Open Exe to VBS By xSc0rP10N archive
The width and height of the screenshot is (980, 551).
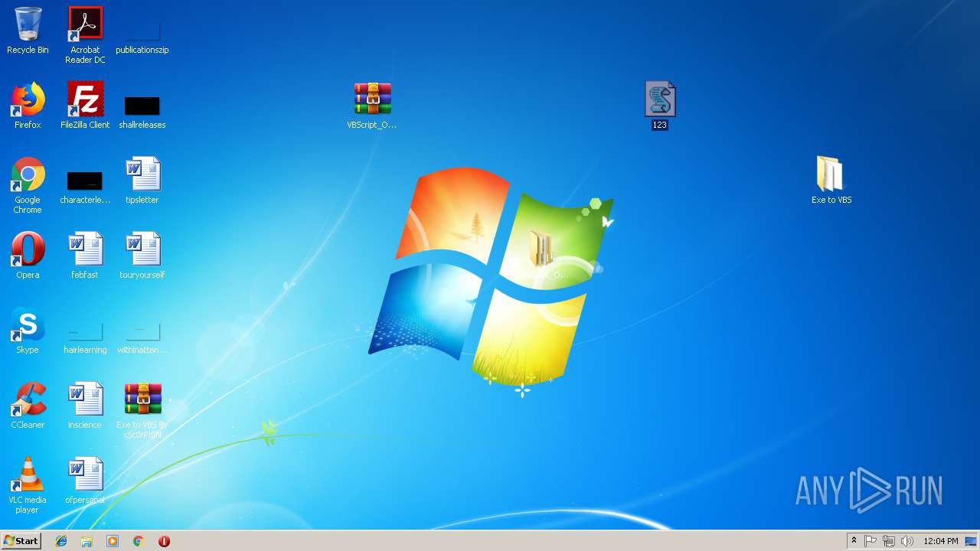(x=142, y=411)
